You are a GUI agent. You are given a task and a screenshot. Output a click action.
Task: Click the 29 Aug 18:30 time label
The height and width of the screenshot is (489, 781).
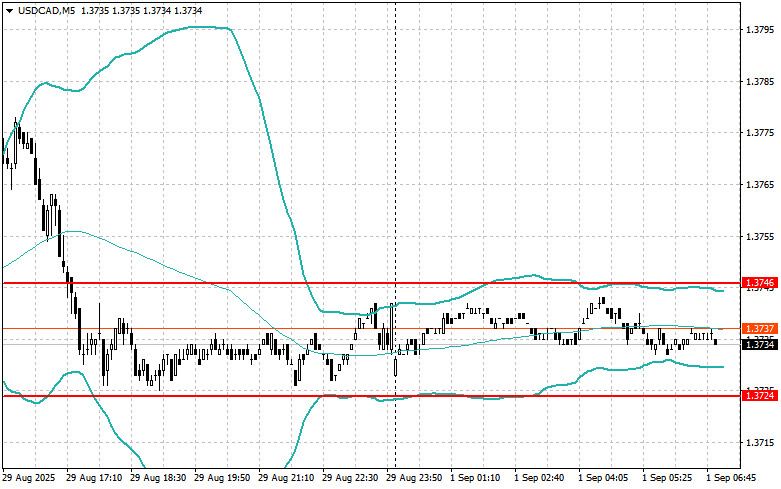(x=158, y=478)
